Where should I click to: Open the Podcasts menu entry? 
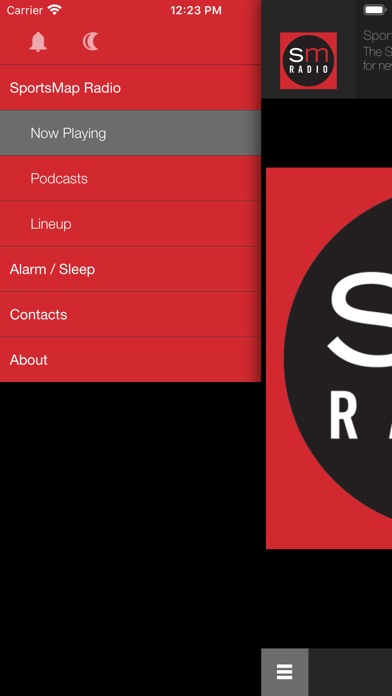131,178
